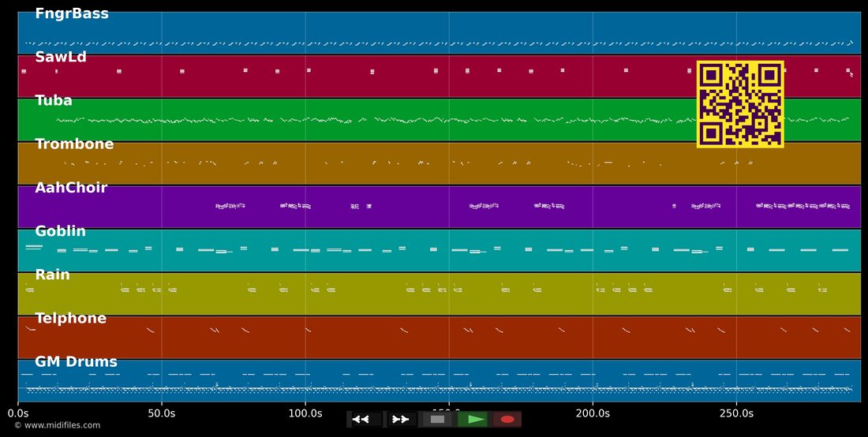
Task: Select the FngrBass track label
Action: point(72,14)
